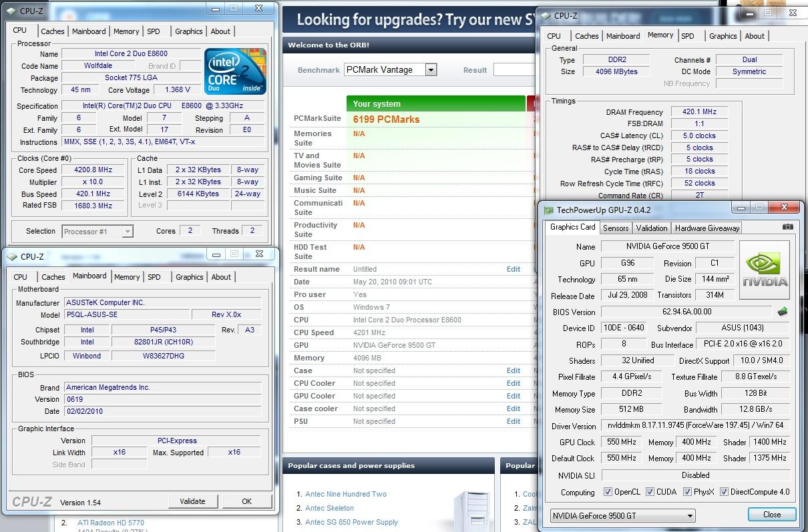Click the Your system green header
The image size is (808, 532).
435,103
